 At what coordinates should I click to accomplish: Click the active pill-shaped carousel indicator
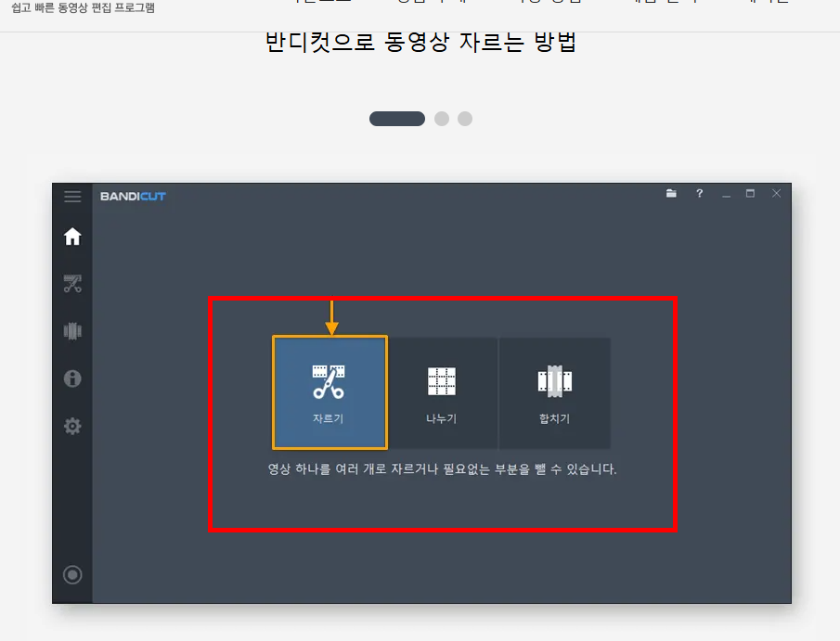[397, 119]
